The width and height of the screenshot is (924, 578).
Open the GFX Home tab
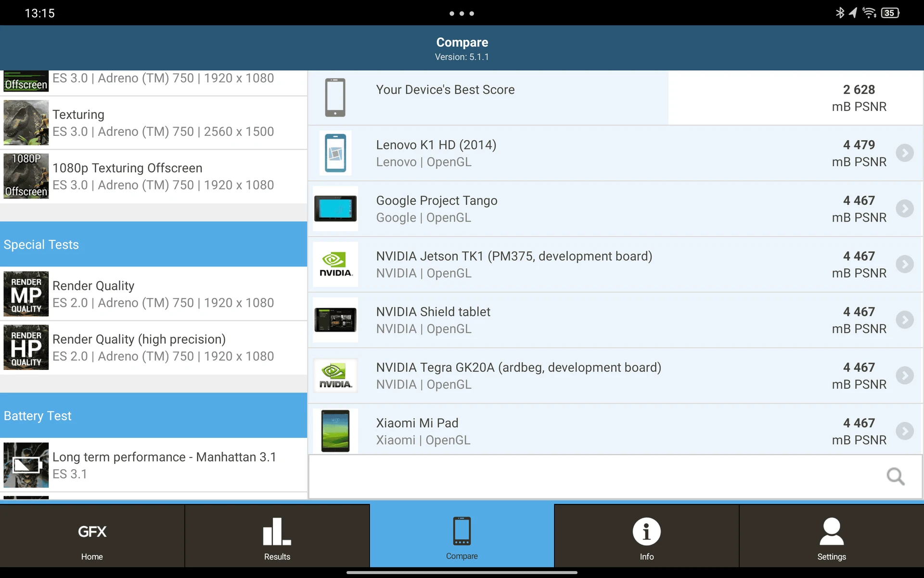coord(92,536)
